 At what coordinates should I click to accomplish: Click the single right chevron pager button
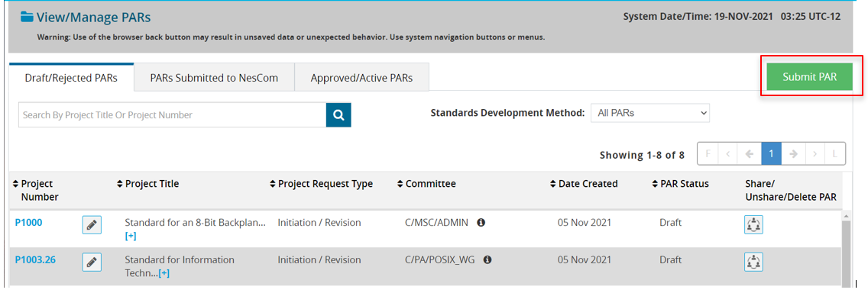click(814, 154)
